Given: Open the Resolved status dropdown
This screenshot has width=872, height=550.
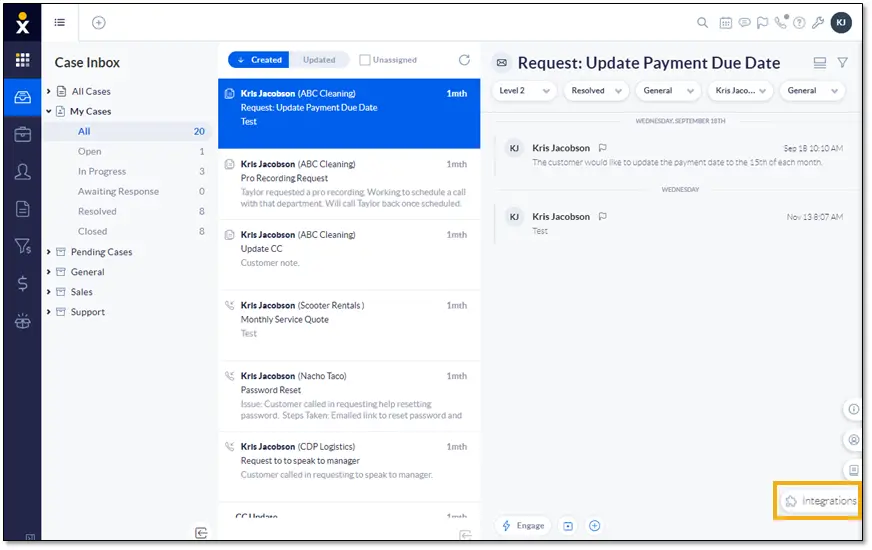Looking at the screenshot, I should 596,91.
